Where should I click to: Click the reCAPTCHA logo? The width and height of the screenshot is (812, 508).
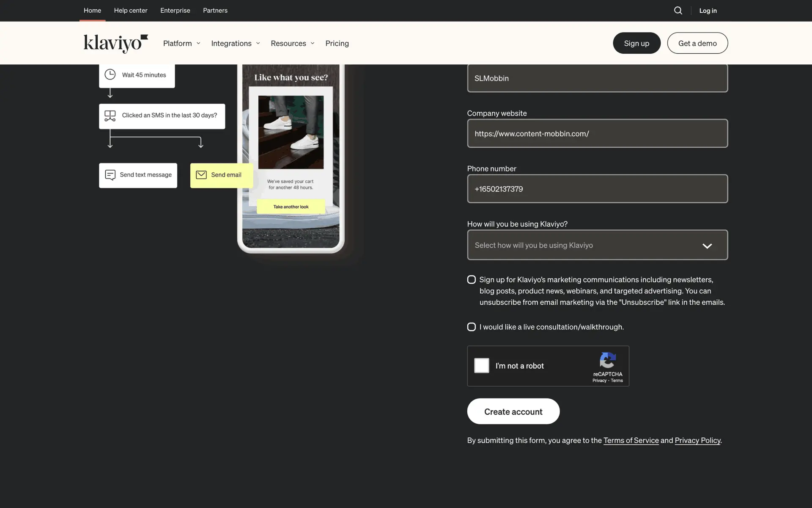coord(607,361)
